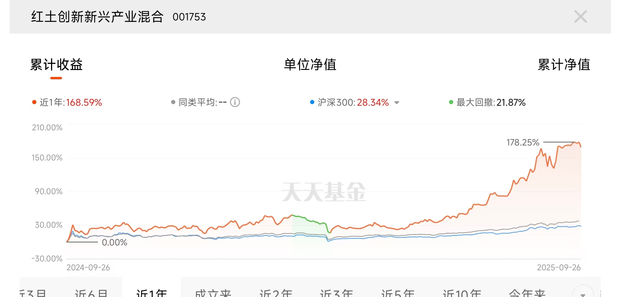
Task: Toggle the 沪深300 blue legend dot
Action: (312, 102)
